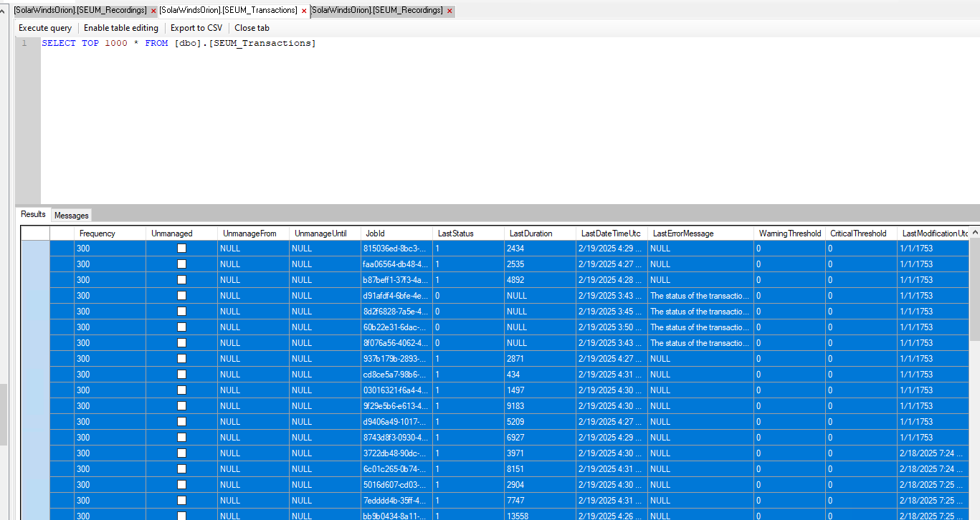Select JobId cell 6c01c265-0b74

tap(396, 469)
